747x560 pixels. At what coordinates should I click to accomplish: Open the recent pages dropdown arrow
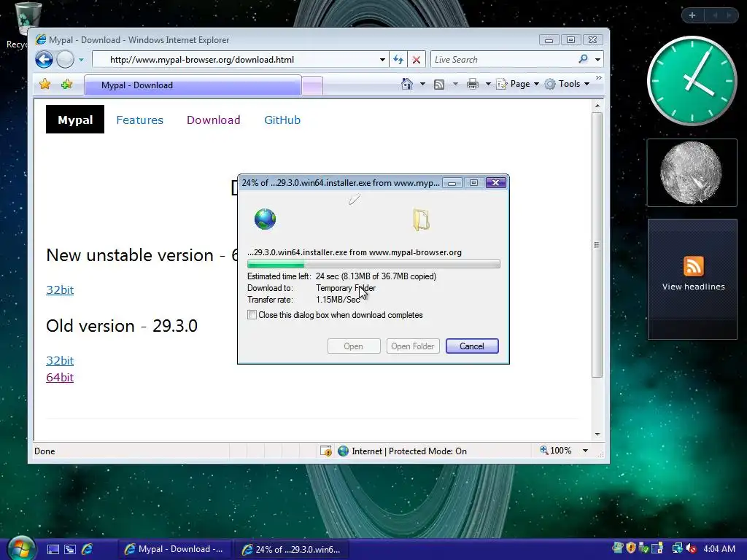(x=81, y=60)
